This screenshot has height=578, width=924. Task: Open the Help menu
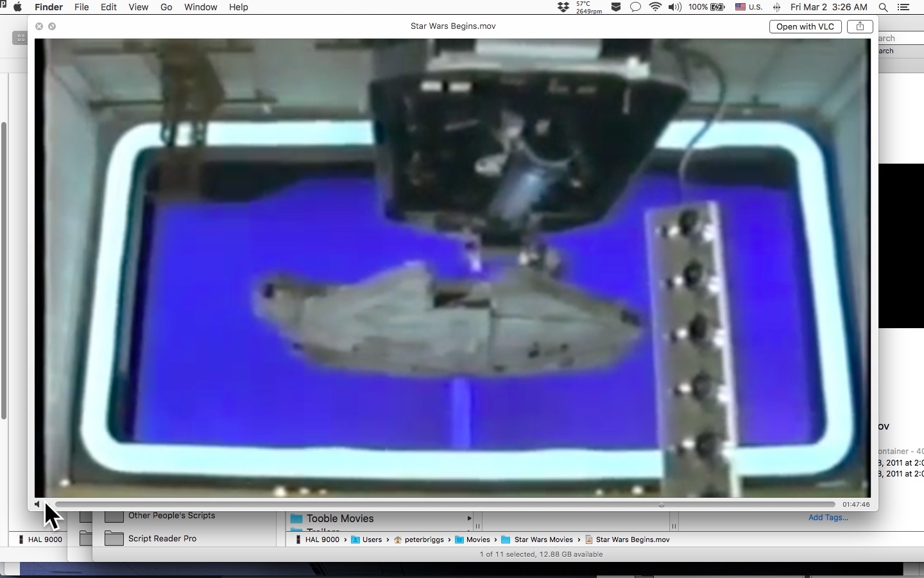point(238,7)
